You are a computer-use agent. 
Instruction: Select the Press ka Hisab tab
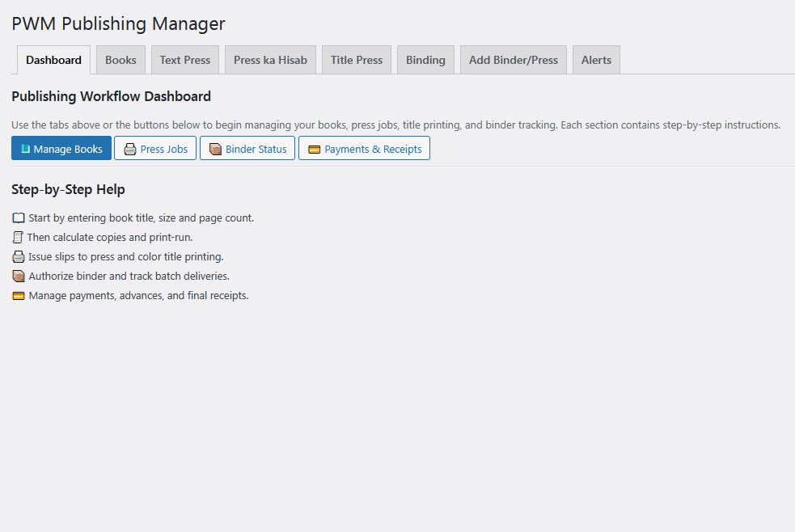coord(270,59)
